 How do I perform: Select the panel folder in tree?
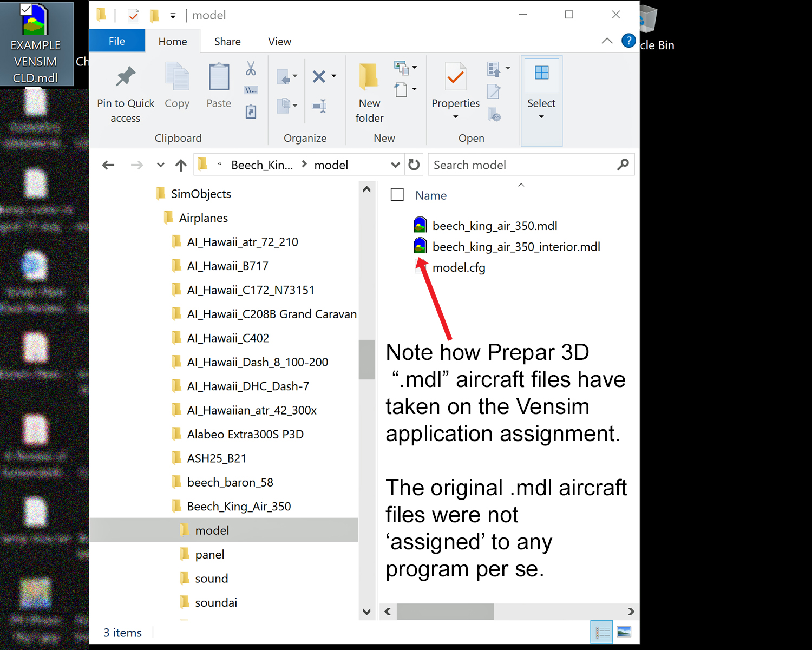pyautogui.click(x=202, y=555)
